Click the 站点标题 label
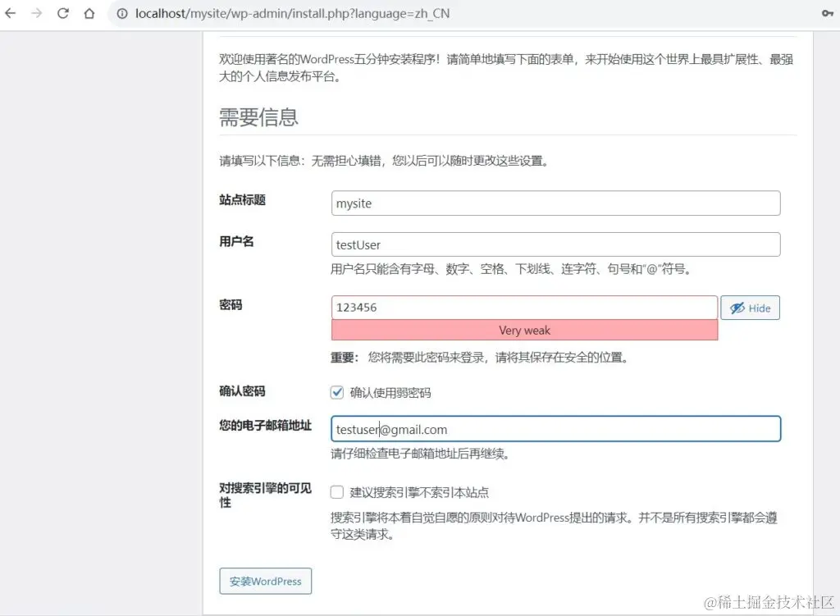The height and width of the screenshot is (616, 840). 242,200
